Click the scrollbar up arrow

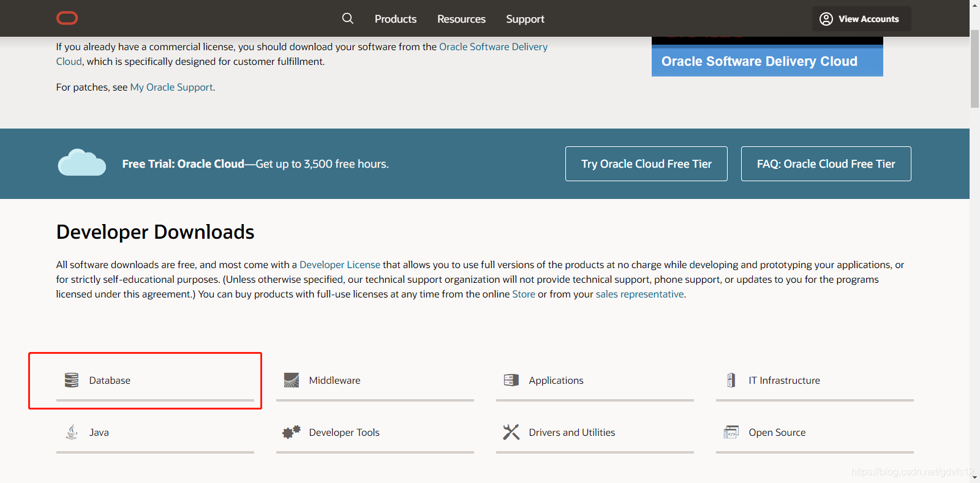(x=974, y=5)
